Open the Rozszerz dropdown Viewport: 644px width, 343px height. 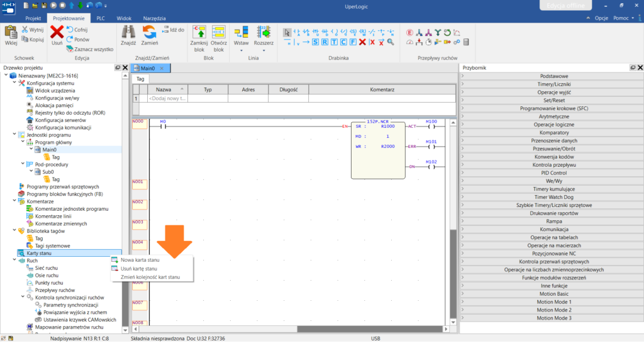click(x=264, y=50)
